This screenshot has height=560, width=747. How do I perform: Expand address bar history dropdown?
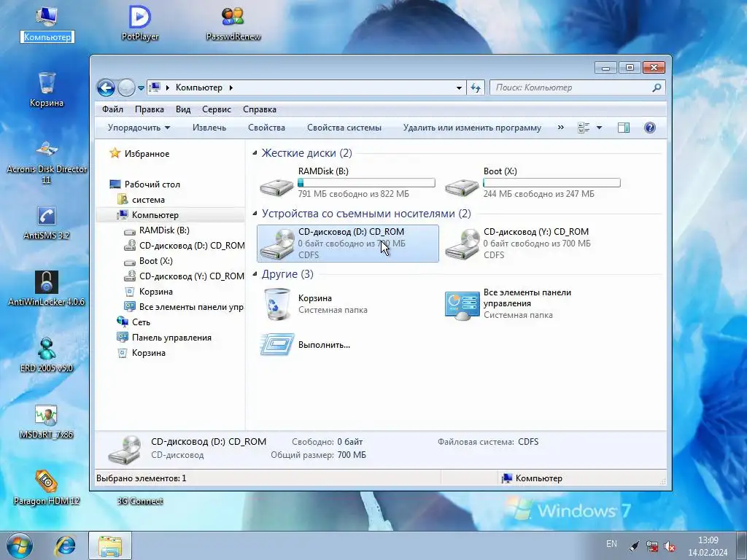pos(459,87)
